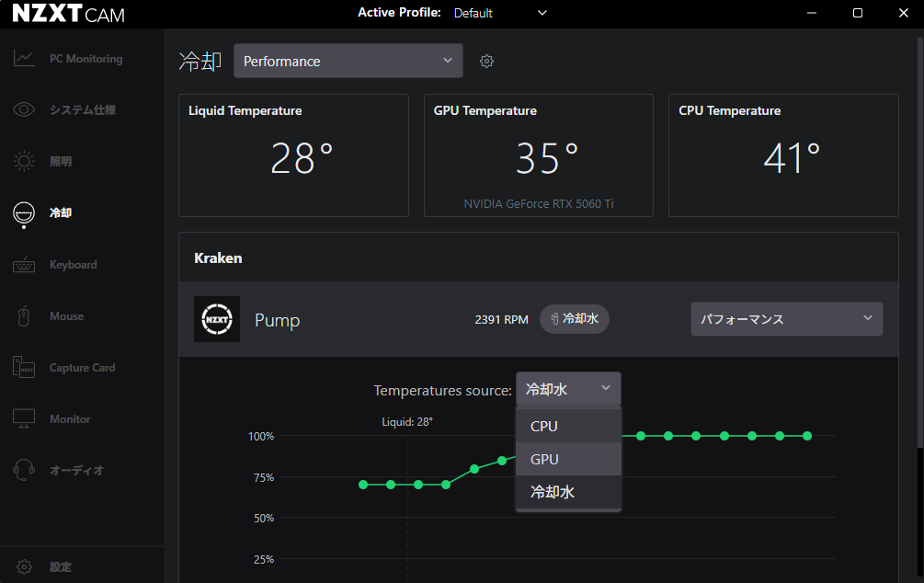Click NVIDIA GeForce RTX 5060 Ti text
The height and width of the screenshot is (583, 924).
click(x=539, y=203)
